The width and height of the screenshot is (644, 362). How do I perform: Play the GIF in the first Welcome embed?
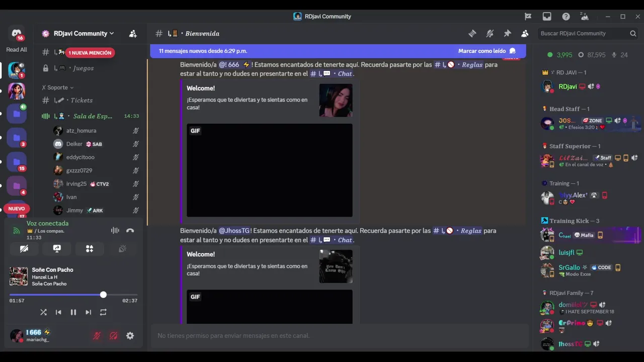[x=270, y=170]
